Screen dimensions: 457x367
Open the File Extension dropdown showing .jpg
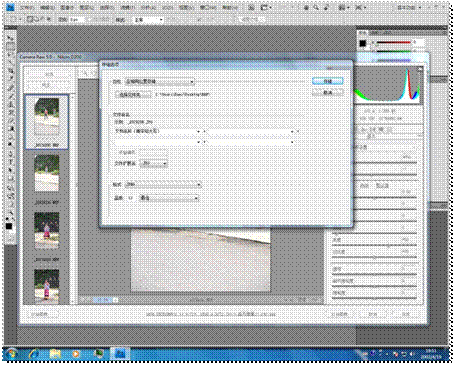(154, 163)
